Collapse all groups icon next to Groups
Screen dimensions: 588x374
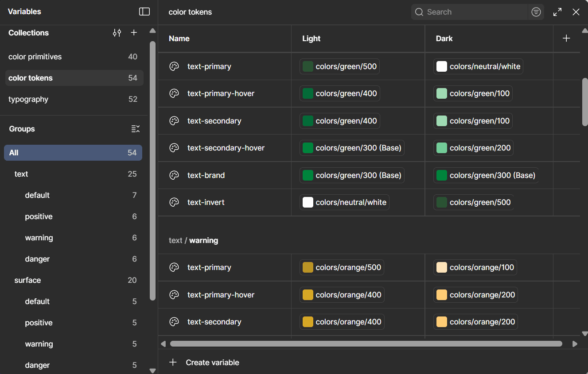[136, 129]
